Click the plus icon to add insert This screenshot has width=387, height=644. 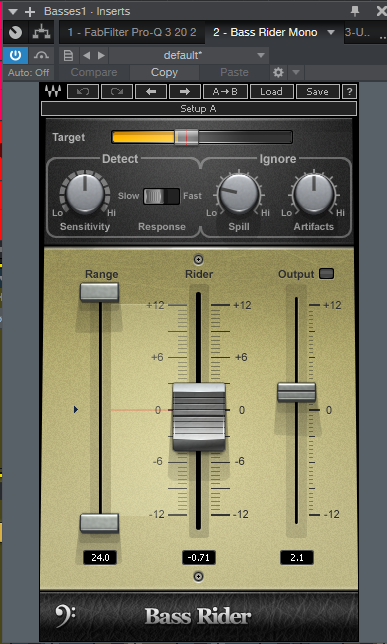point(30,11)
